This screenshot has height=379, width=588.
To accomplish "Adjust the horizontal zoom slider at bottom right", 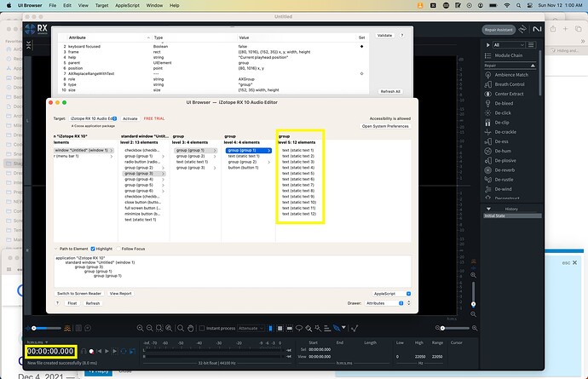I will click(x=456, y=329).
